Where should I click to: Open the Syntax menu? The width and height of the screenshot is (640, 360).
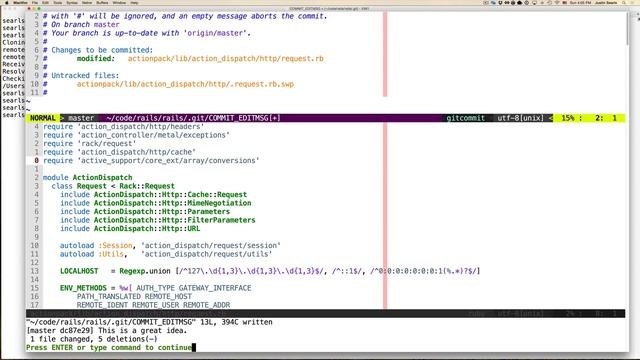click(72, 2)
